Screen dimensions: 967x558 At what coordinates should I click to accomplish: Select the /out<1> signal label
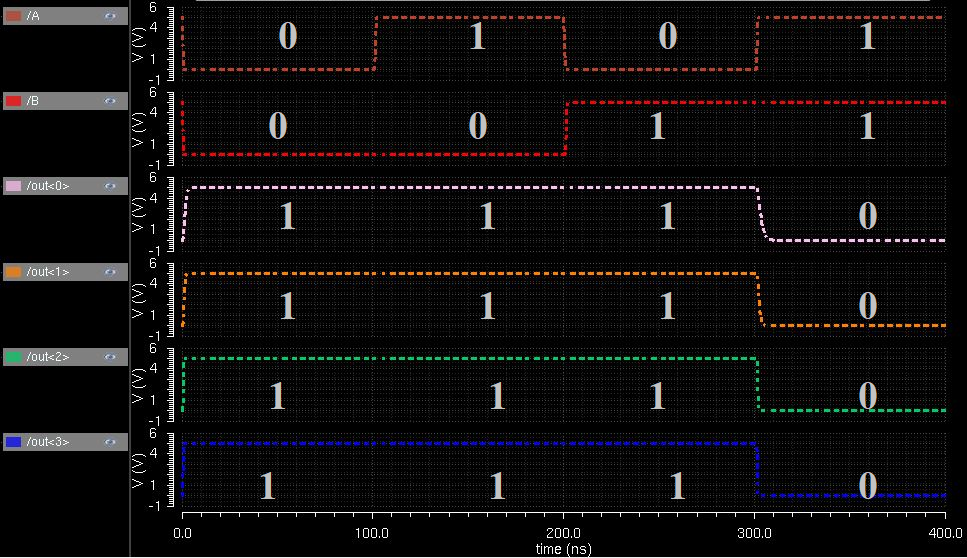pos(48,272)
